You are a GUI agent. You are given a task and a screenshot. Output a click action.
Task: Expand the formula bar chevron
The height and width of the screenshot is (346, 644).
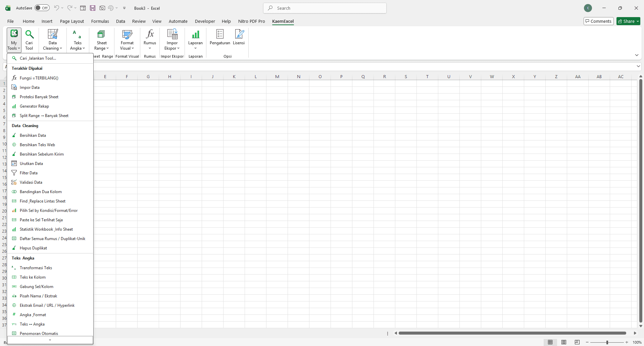[x=638, y=66]
